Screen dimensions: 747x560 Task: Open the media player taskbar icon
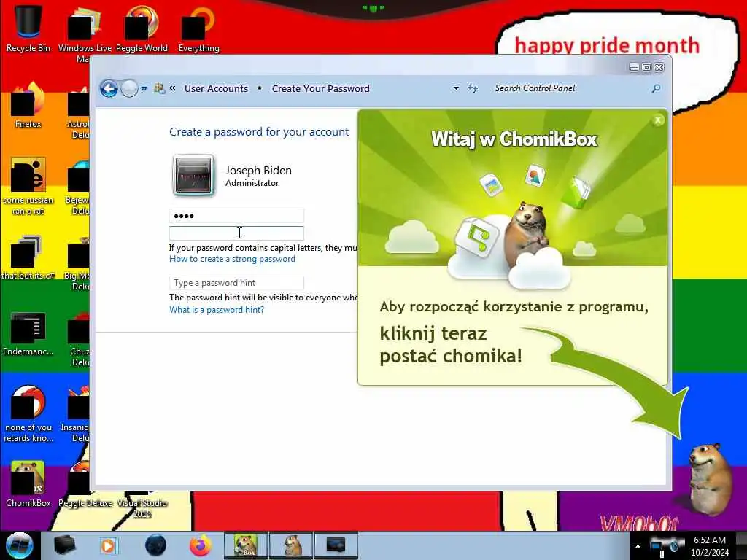tap(109, 545)
